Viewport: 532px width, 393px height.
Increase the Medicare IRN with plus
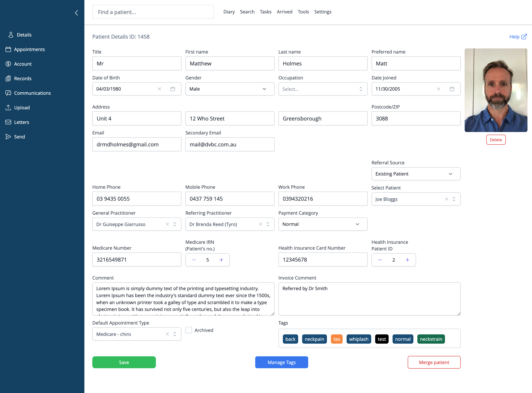pyautogui.click(x=221, y=260)
